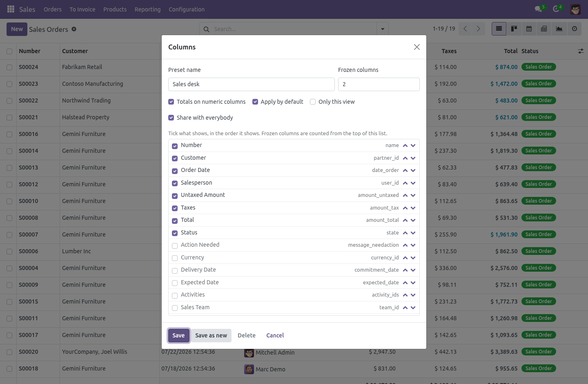Delete the column preset
This screenshot has width=588, height=384.
[247, 335]
